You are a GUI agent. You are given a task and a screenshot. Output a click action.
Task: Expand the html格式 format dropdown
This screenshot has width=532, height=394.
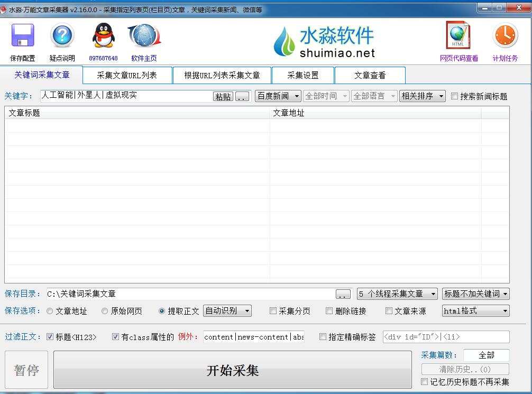[475, 311]
